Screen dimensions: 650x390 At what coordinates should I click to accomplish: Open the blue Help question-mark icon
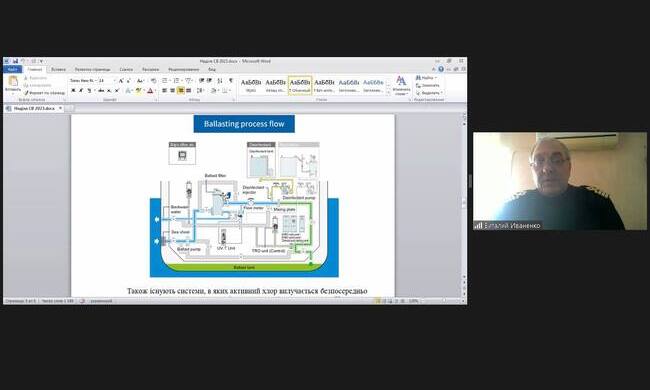(441, 69)
